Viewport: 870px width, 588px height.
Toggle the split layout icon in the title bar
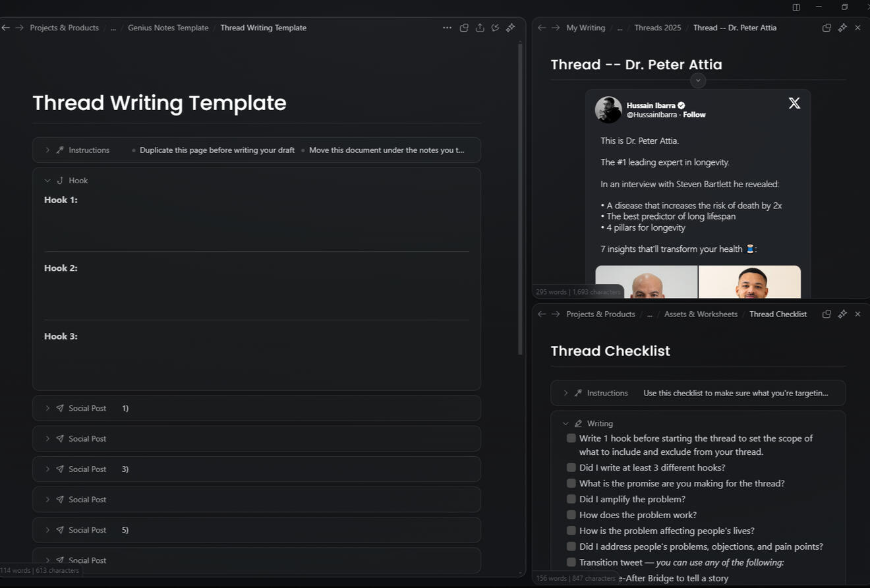pos(796,7)
